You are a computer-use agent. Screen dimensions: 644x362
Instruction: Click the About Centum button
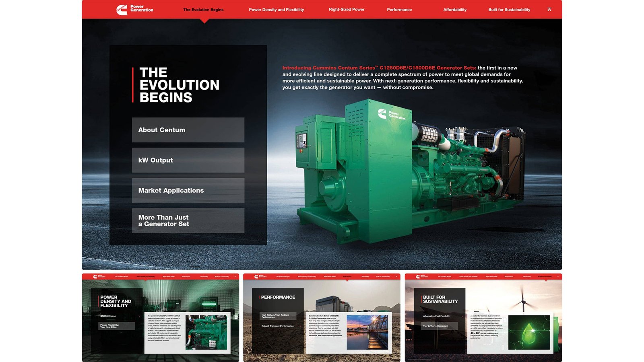point(188,130)
